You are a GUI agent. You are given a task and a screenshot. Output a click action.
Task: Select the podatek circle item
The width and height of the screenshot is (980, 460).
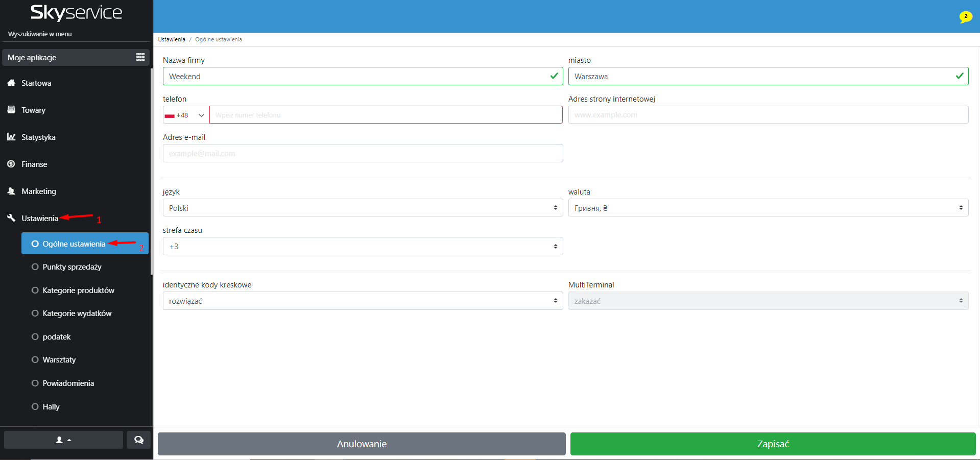[35, 337]
